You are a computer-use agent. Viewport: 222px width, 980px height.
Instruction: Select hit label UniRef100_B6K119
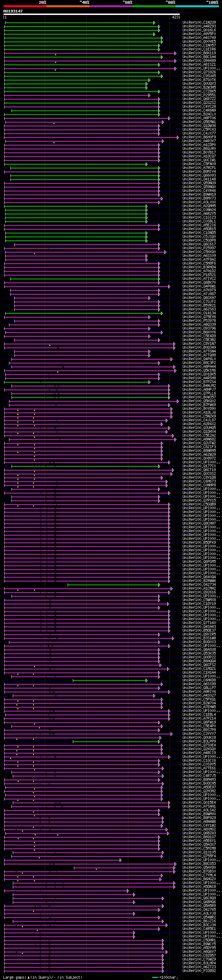(x=199, y=53)
